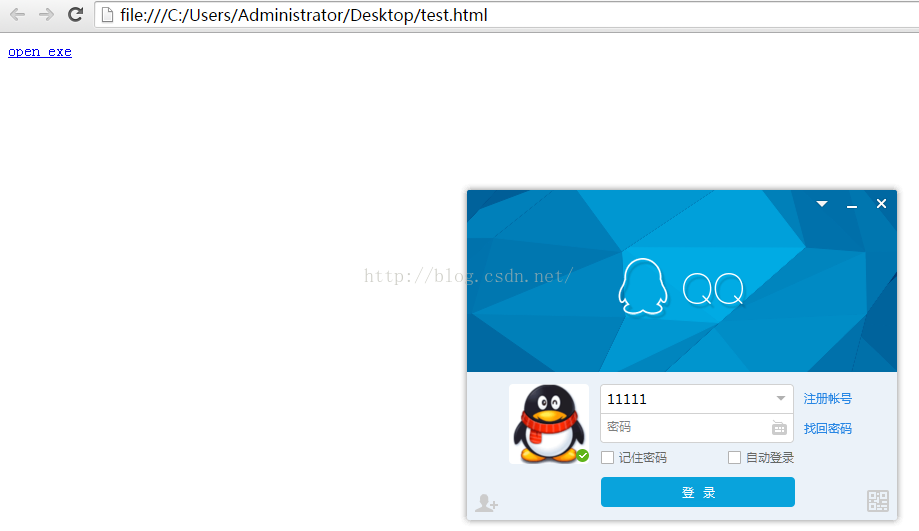Expand the account number dropdown arrow

tap(781, 399)
